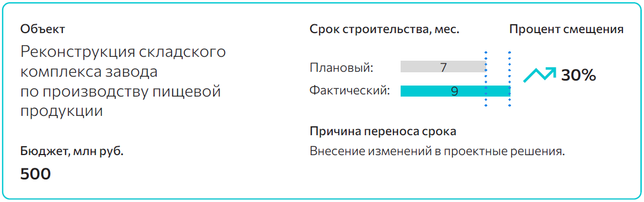
Task: Click the right dotted vertical marker line
Action: coord(510,79)
